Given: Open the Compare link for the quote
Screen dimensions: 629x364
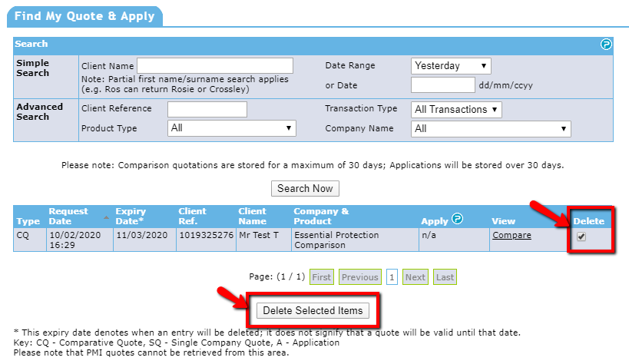Looking at the screenshot, I should click(x=511, y=235).
